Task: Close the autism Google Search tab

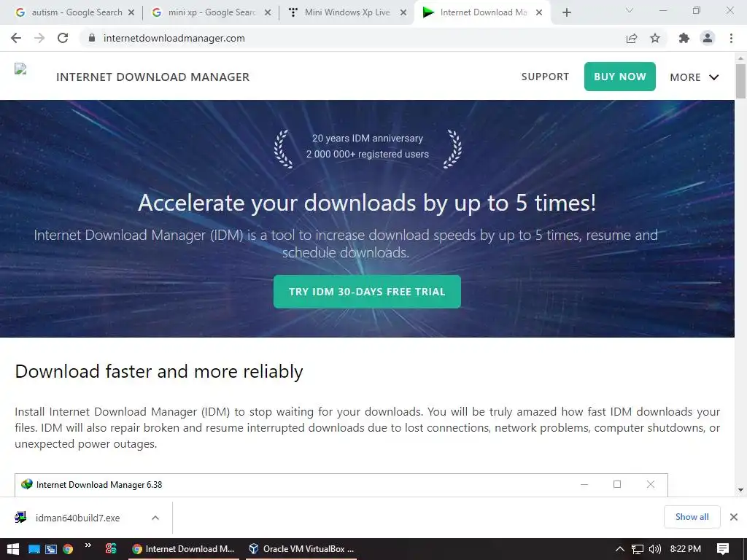Action: [131, 13]
